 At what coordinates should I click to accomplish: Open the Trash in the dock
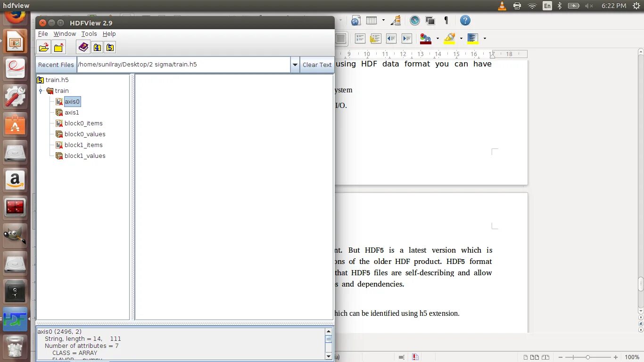tap(15, 346)
